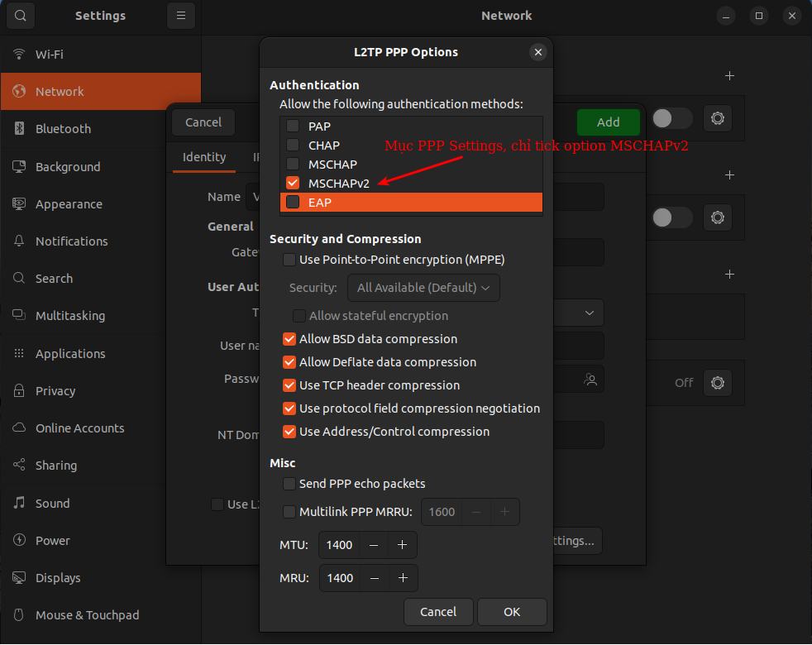The height and width of the screenshot is (645, 812).
Task: Enable Use Point-to-Point encryption (MPPE)
Action: tap(289, 260)
